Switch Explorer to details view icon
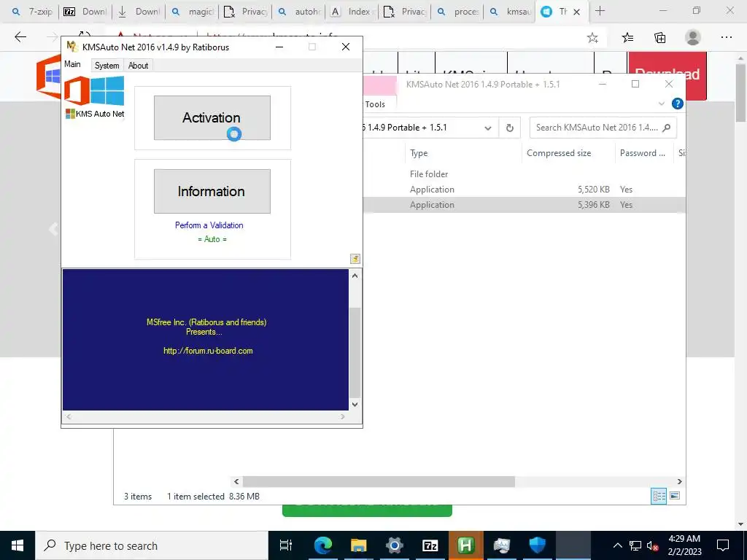The height and width of the screenshot is (560, 747). click(659, 496)
